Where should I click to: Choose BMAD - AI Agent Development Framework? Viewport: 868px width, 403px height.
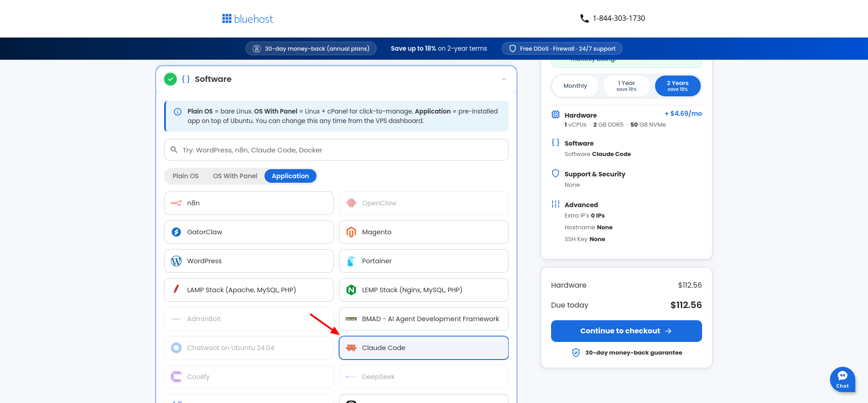[424, 319]
